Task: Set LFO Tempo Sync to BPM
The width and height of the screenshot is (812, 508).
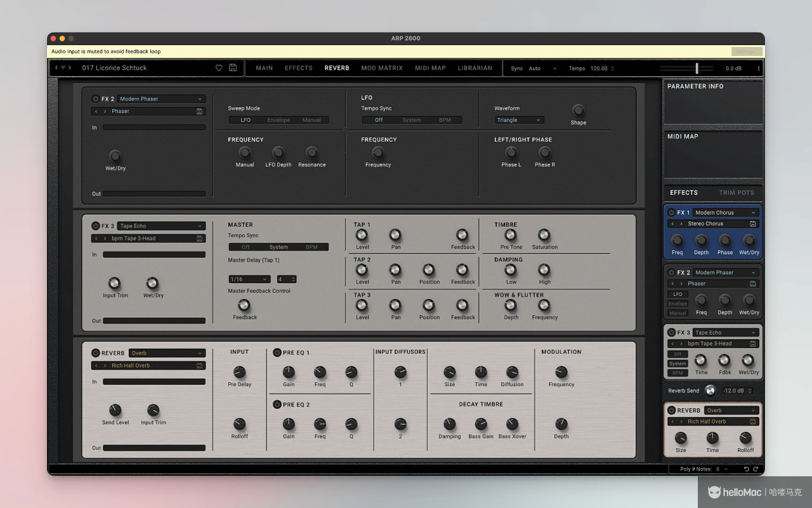Action: tap(445, 120)
